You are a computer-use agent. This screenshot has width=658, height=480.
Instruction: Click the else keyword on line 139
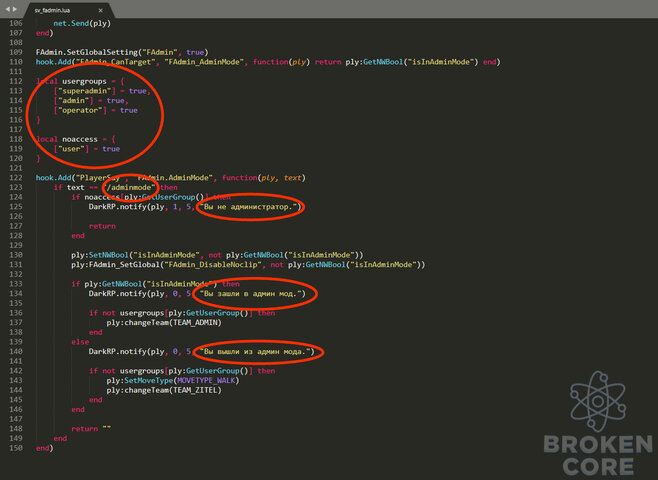pos(80,342)
